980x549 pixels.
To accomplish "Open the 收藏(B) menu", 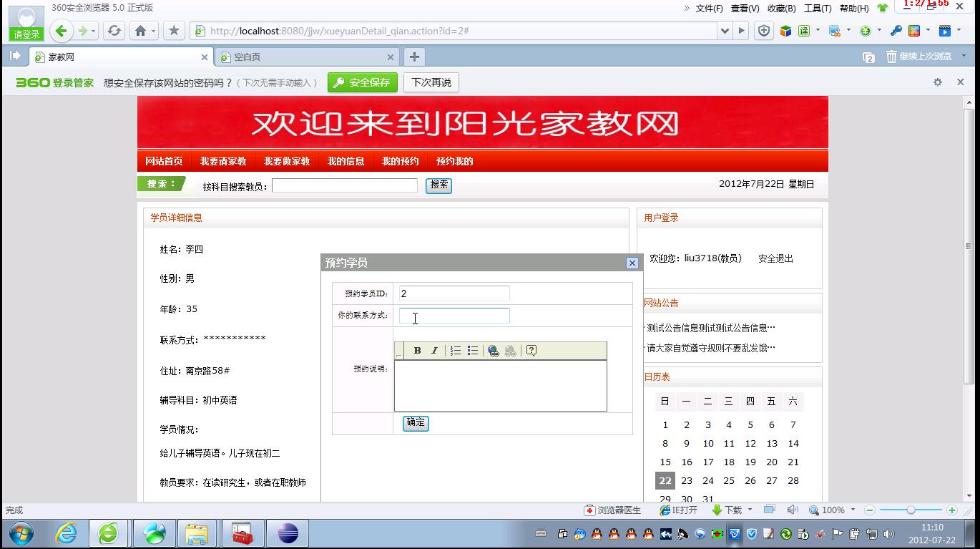I will (x=781, y=9).
